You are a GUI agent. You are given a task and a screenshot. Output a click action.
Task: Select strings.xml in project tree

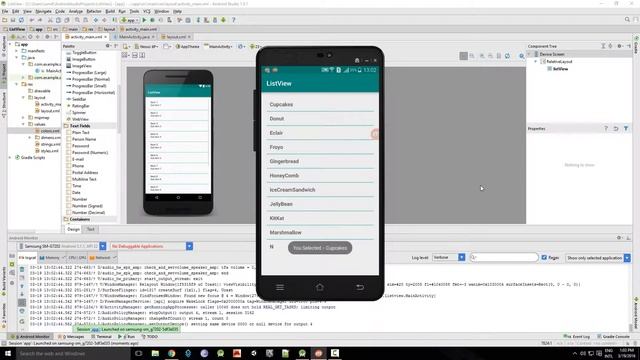(x=47, y=144)
